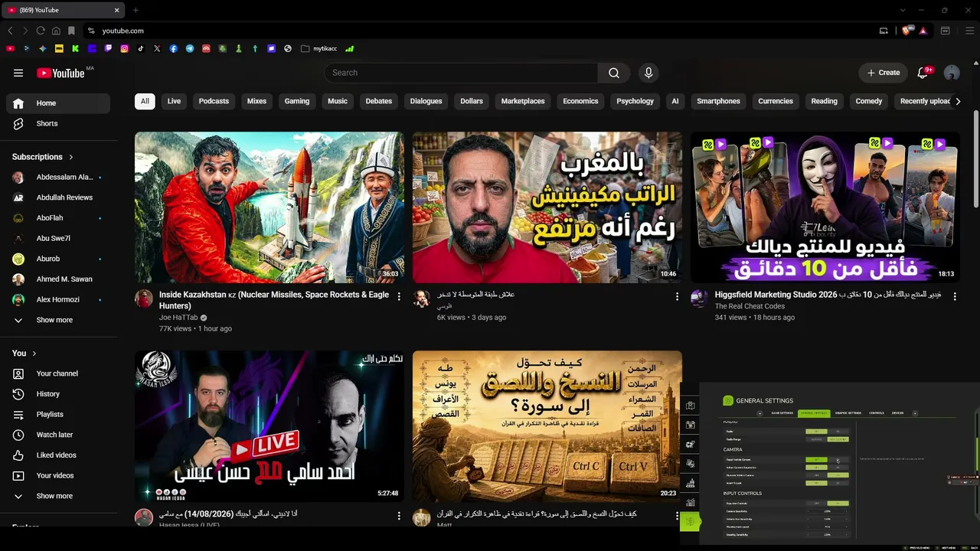Select the Live filter chip
The image size is (980, 551).
174,101
